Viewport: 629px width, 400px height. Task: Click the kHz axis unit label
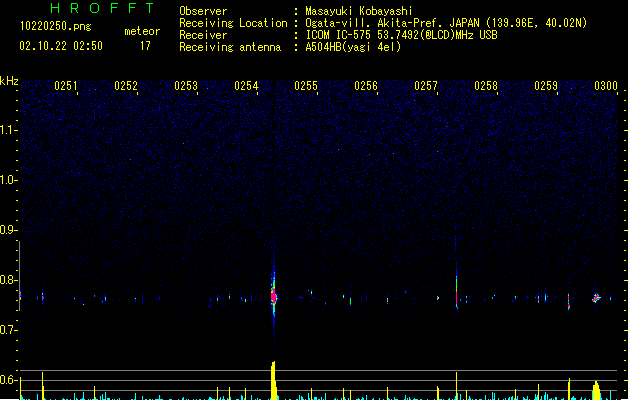[9, 81]
